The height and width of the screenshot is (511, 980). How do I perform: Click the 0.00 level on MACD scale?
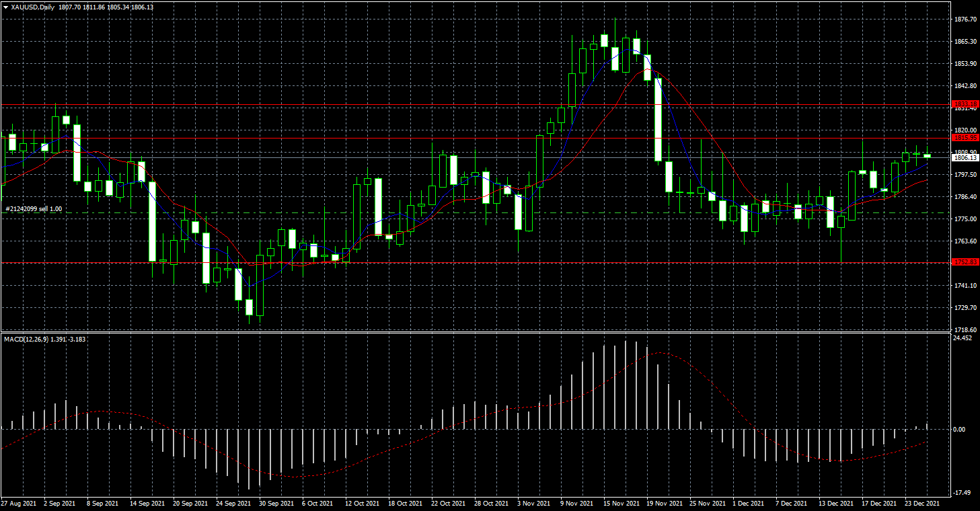point(962,429)
